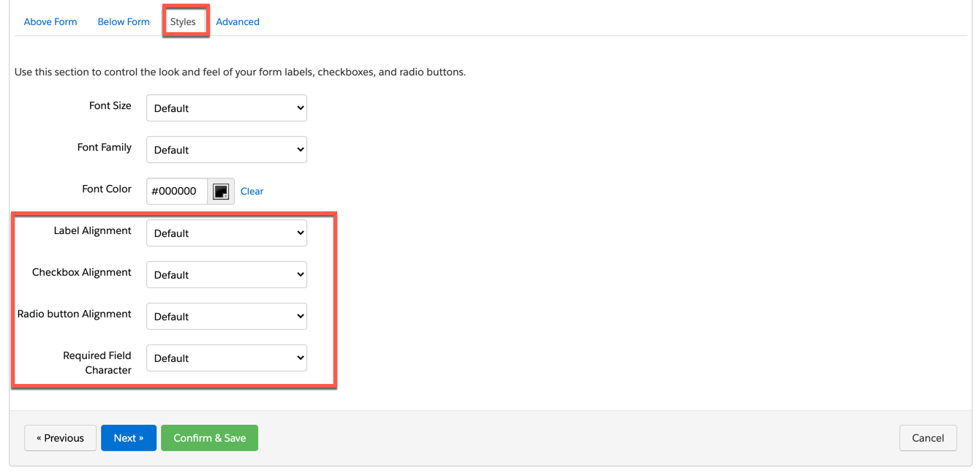This screenshot has width=980, height=471.
Task: Click the Checkbox Alignment text label
Action: pyautogui.click(x=82, y=273)
